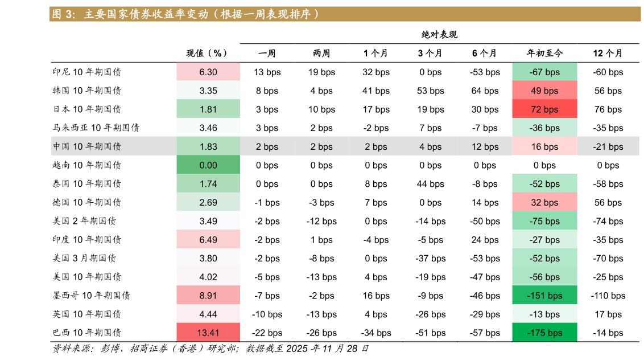Select the -175 bps cell
Image resolution: width=644 pixels, height=356 pixels.
point(544,333)
